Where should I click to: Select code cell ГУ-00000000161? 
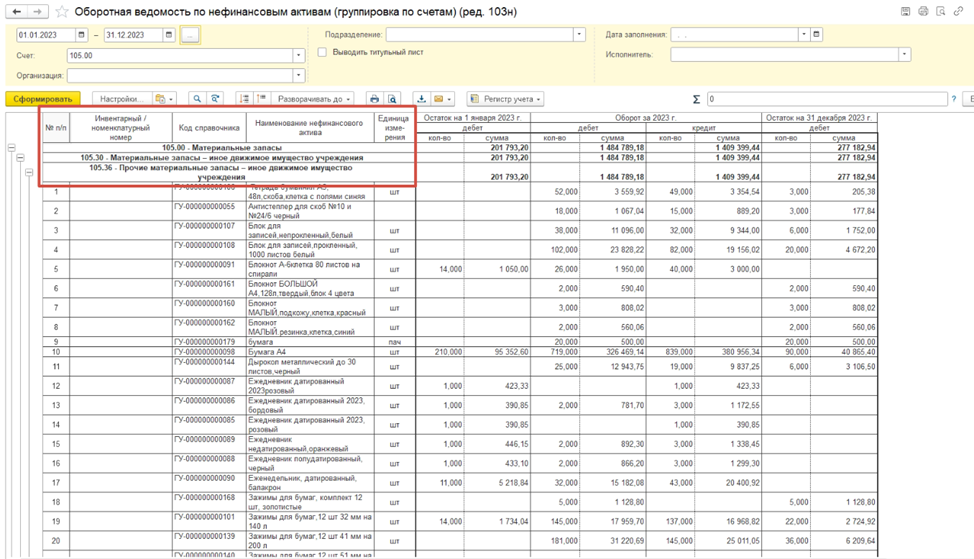pos(209,288)
